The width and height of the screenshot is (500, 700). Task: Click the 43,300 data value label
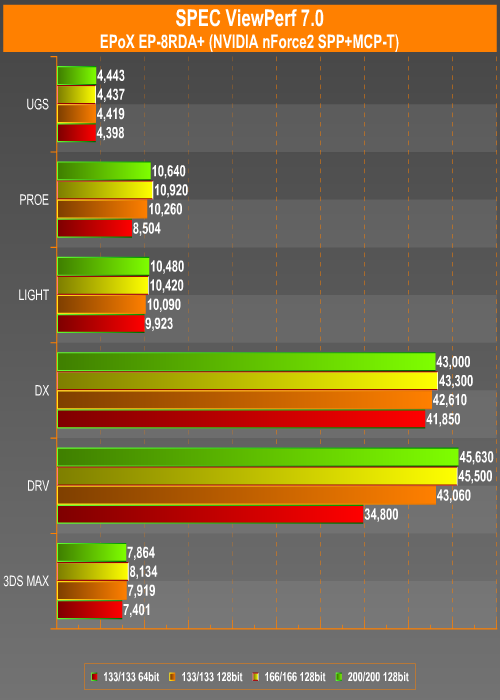[456, 381]
